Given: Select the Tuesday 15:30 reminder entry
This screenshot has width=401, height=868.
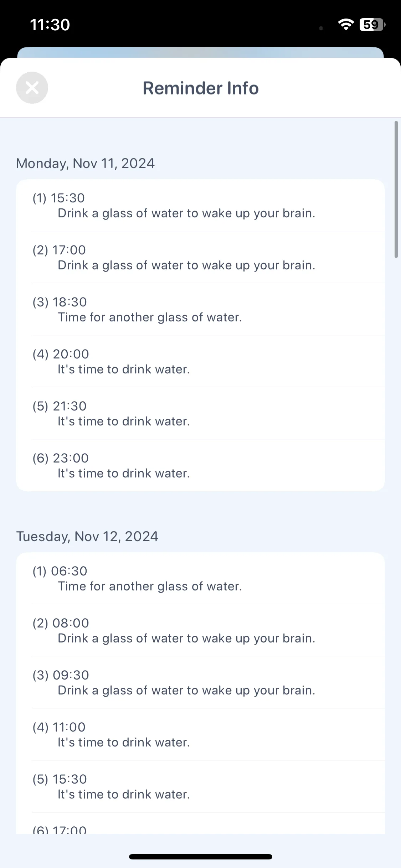Looking at the screenshot, I should pos(200,786).
